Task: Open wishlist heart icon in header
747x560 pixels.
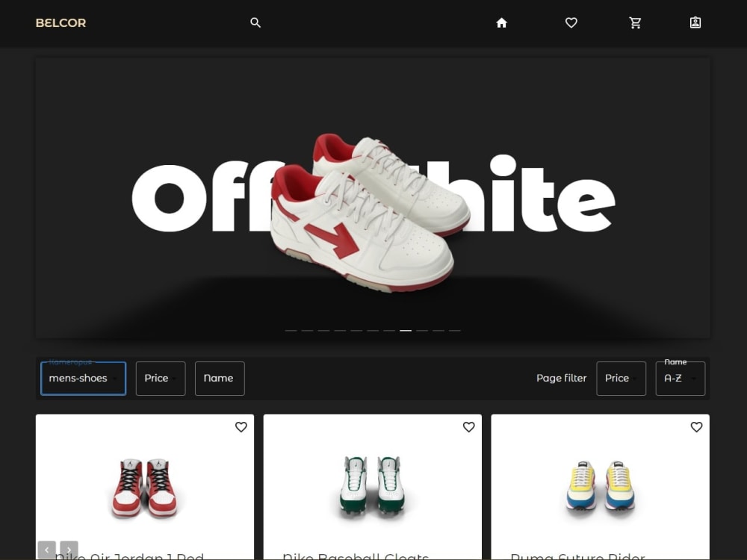Action: [x=571, y=23]
